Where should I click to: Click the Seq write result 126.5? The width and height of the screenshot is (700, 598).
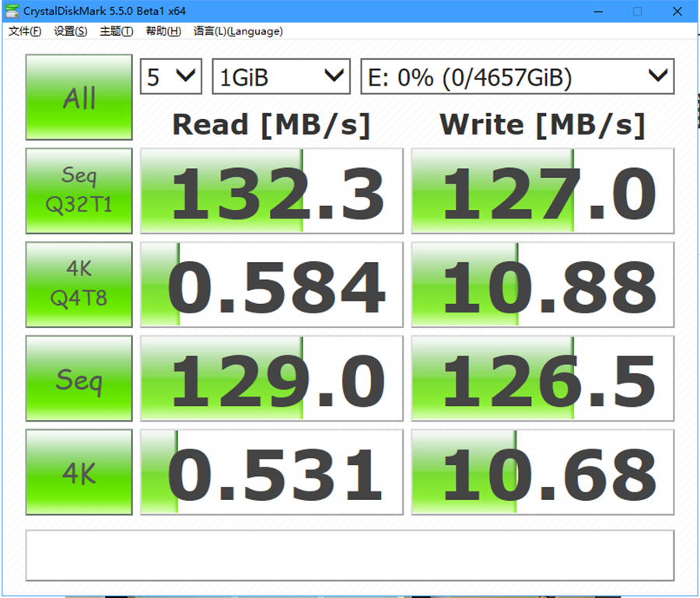(542, 379)
